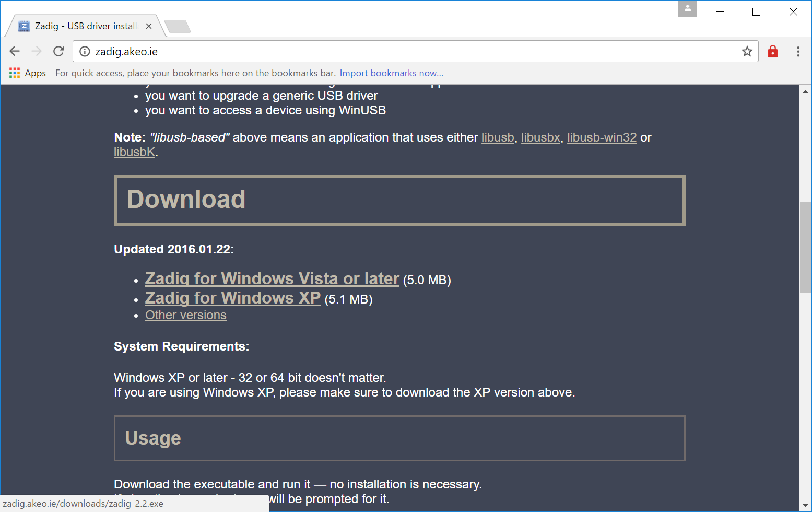Focus the address bar showing zadig.akeo.ie

(415, 51)
